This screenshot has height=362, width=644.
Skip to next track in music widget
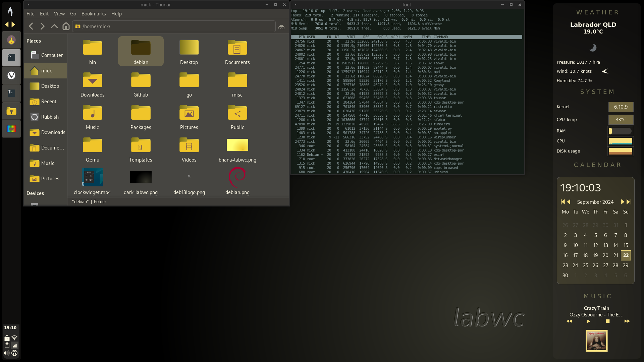[x=627, y=321]
